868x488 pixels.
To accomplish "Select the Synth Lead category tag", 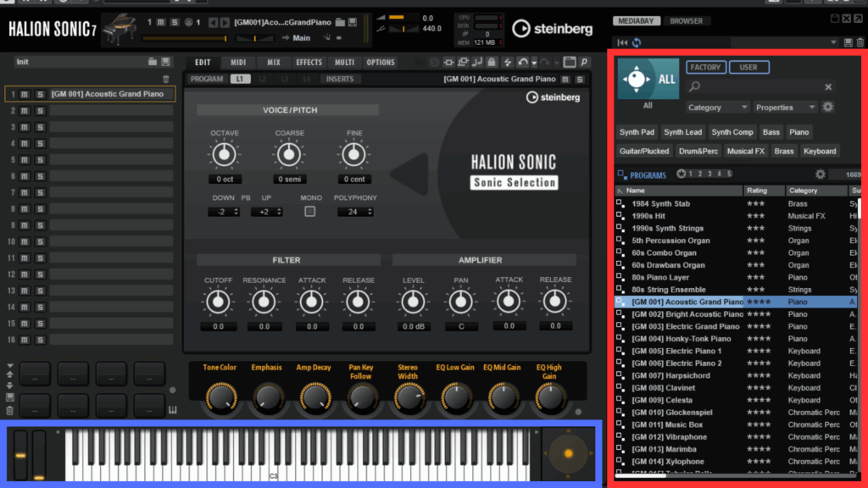I will (x=682, y=132).
